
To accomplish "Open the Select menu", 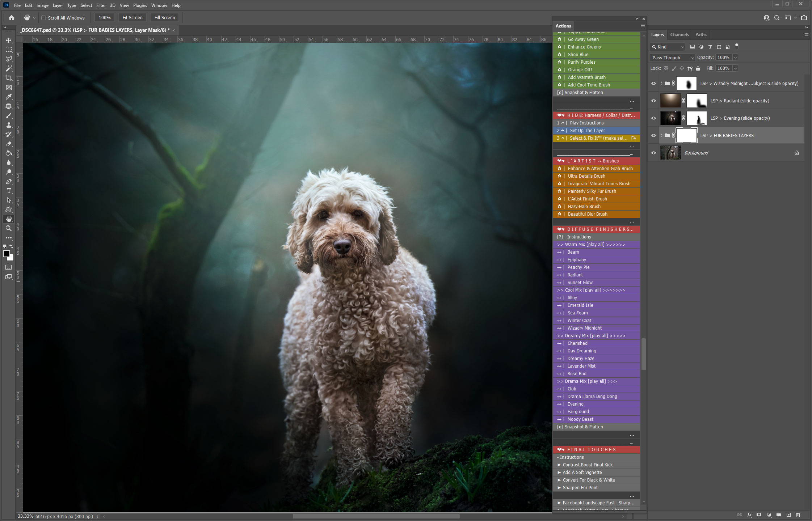I will pyautogui.click(x=86, y=5).
